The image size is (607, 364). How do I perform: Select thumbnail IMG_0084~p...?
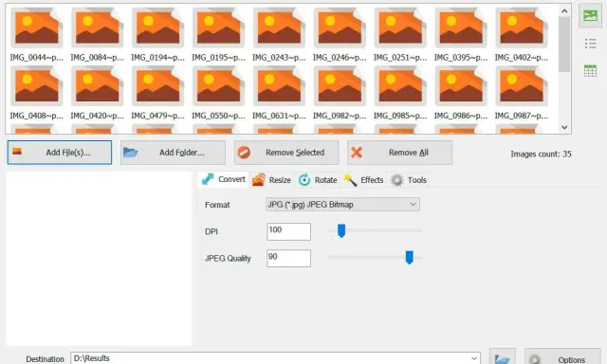[97, 35]
